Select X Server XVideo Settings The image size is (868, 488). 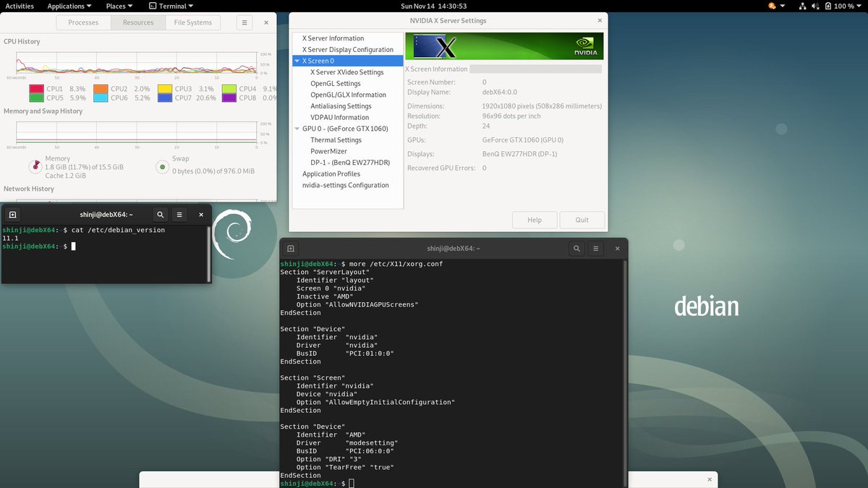tap(347, 72)
